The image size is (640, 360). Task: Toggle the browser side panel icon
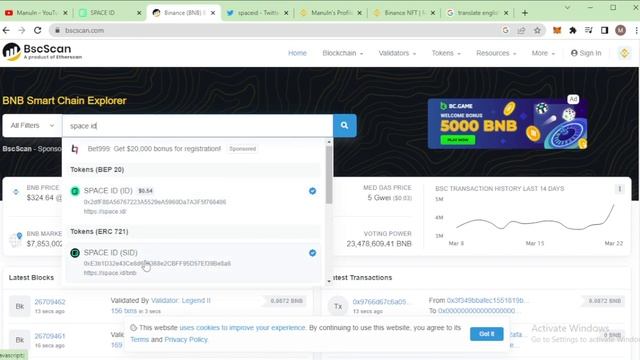[604, 30]
